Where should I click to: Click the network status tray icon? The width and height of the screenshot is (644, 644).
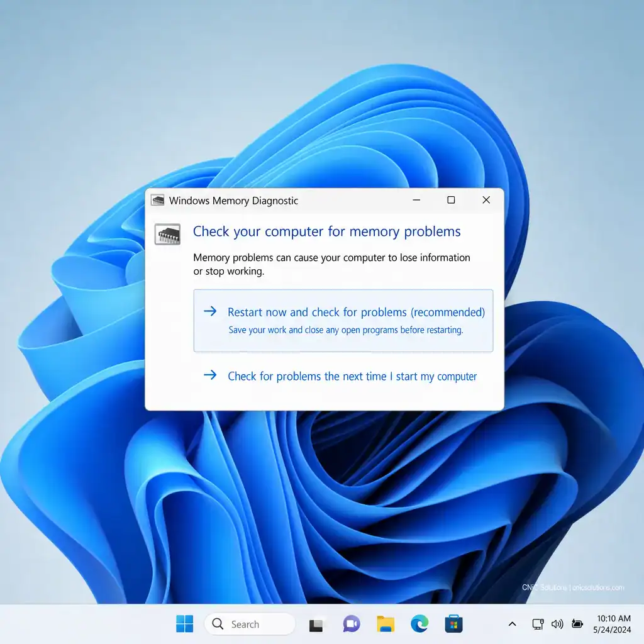[538, 624]
